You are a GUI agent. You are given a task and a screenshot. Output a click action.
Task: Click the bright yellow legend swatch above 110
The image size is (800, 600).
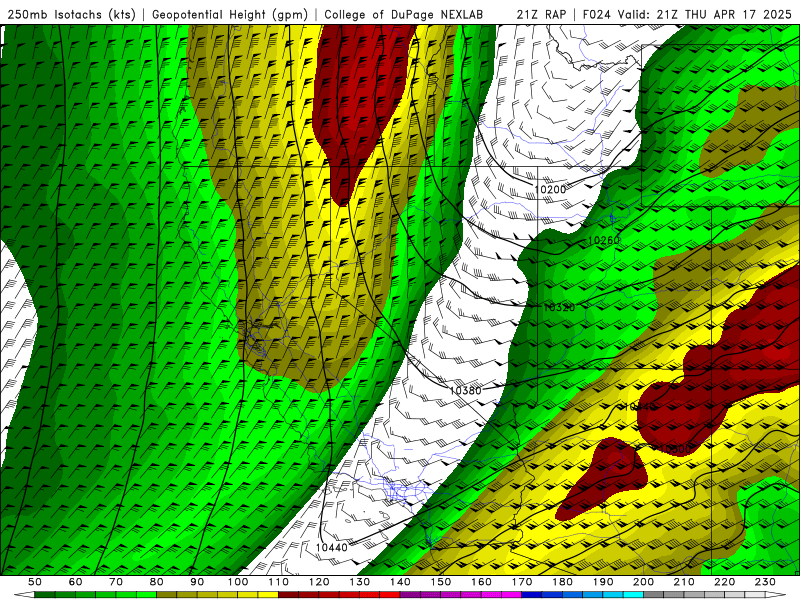click(268, 595)
